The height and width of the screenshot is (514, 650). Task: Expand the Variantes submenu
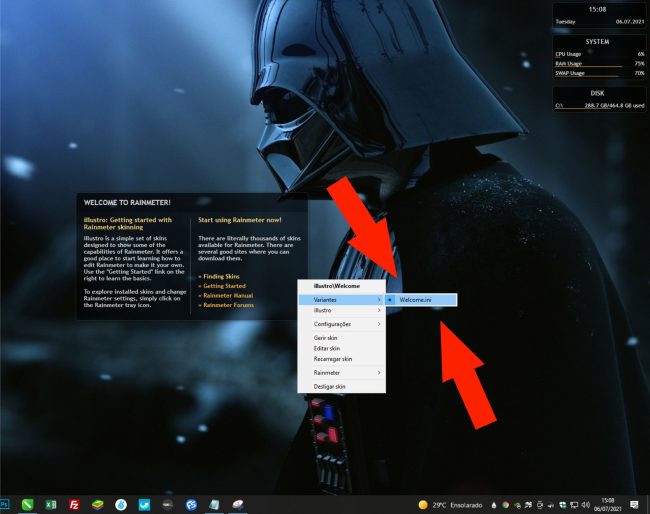tap(341, 299)
